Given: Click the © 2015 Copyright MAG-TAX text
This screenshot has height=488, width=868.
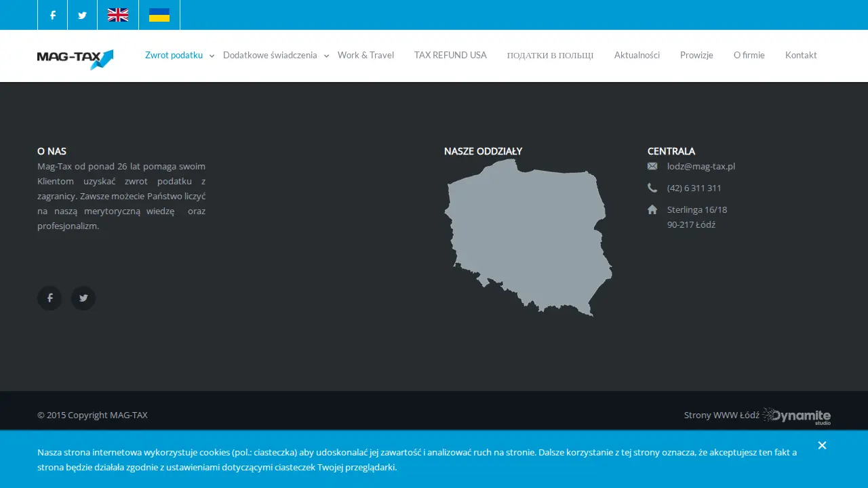Looking at the screenshot, I should 92,415.
